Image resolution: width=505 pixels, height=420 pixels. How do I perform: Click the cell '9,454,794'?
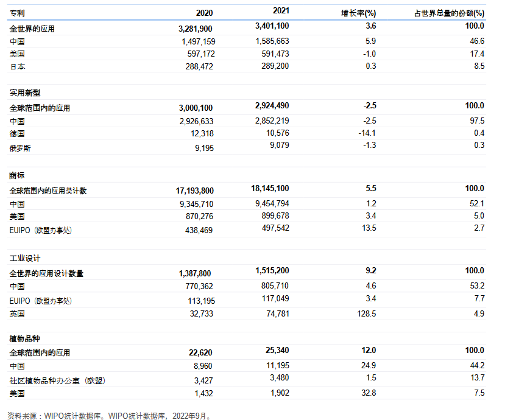pyautogui.click(x=272, y=204)
